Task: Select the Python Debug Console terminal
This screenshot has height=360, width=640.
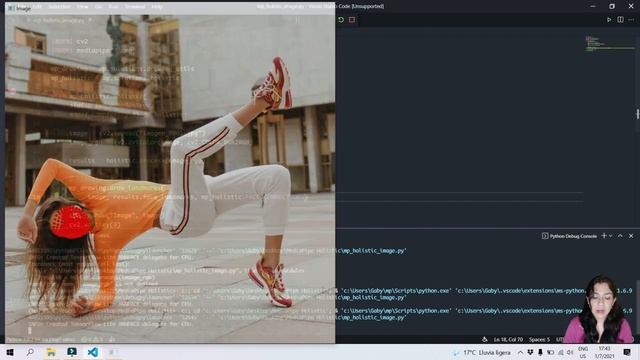Action: pos(570,236)
